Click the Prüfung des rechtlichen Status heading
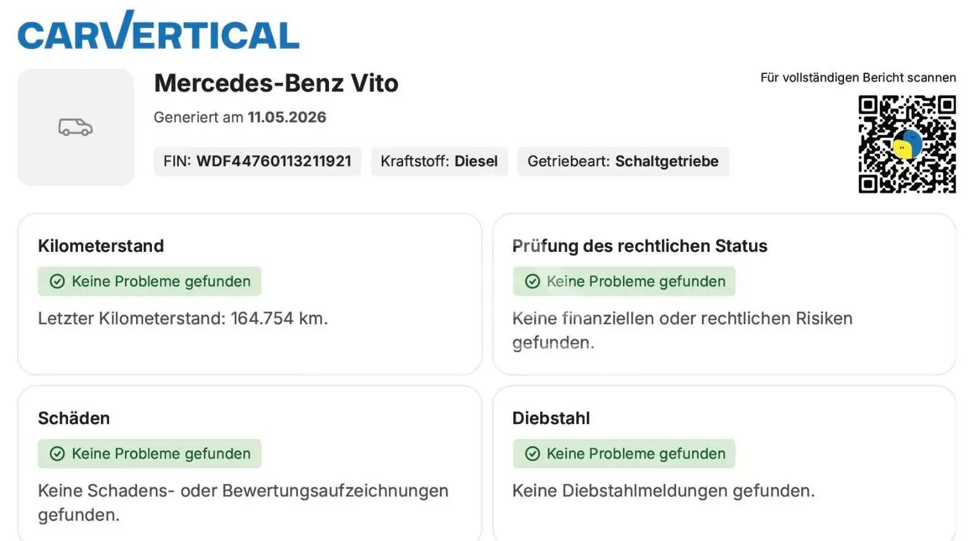 (639, 246)
